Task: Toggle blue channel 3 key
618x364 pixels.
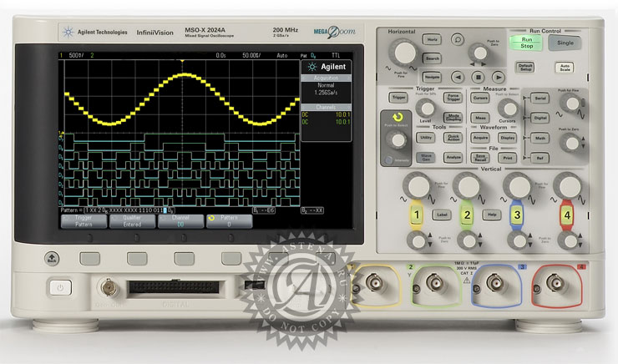Action: 517,215
